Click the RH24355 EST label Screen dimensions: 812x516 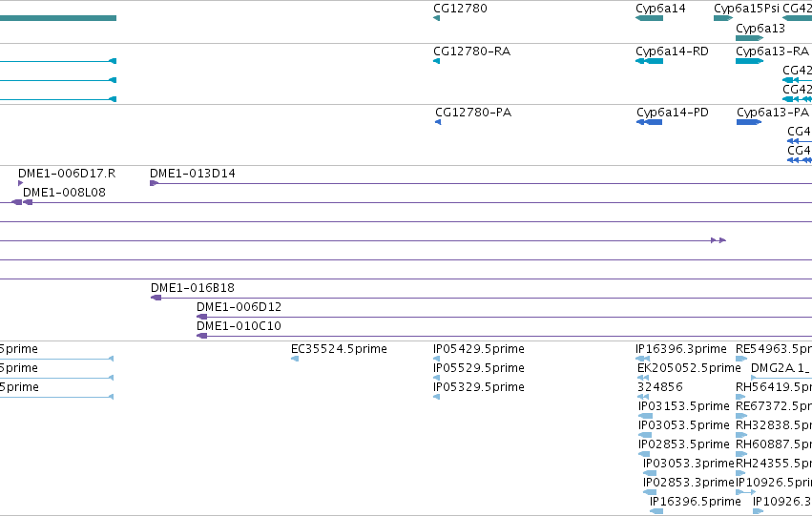(x=774, y=464)
